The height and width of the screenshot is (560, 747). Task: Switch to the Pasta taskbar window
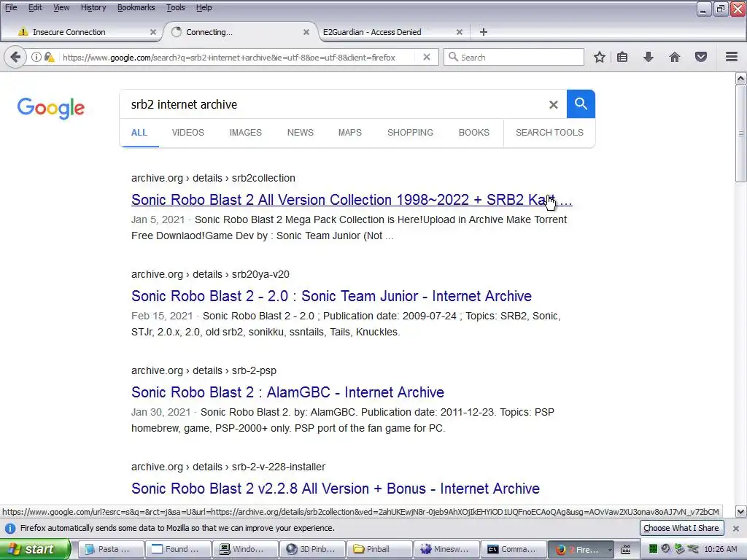[x=110, y=549]
